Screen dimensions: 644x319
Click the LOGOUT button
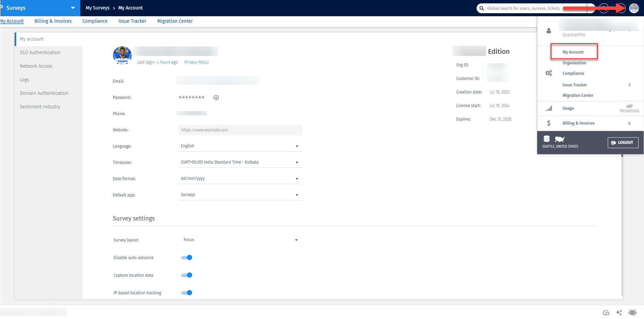pos(623,142)
